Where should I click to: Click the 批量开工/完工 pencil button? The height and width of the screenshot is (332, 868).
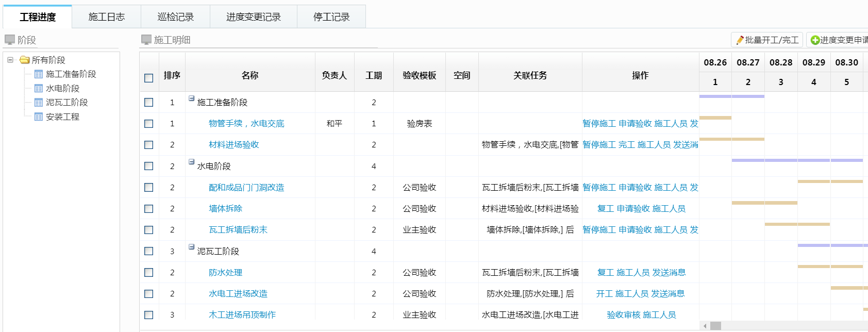pos(766,40)
